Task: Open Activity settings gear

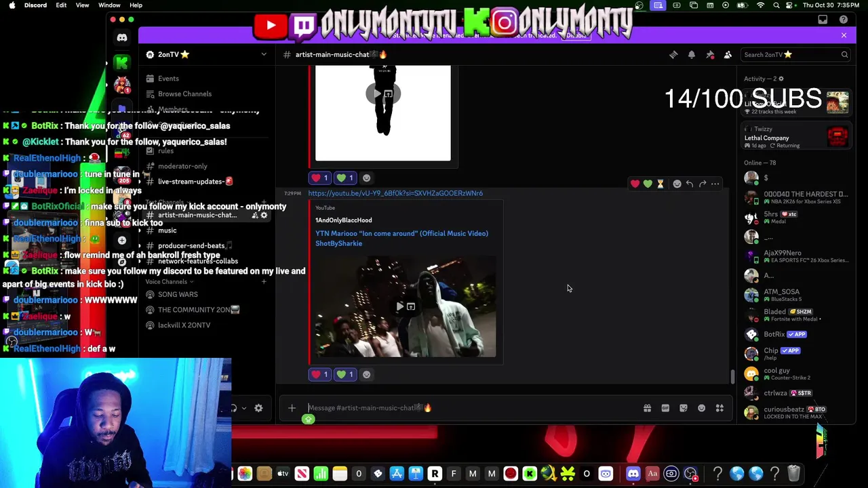Action: coord(781,79)
